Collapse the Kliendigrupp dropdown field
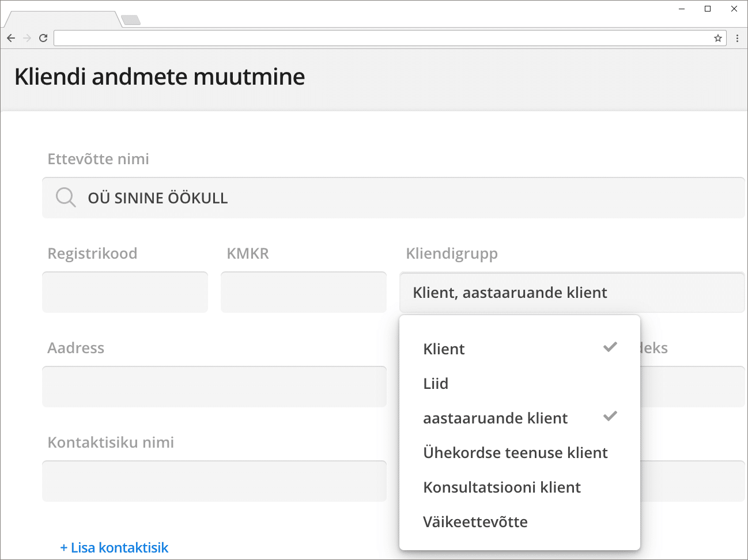This screenshot has height=560, width=748. 572,292
